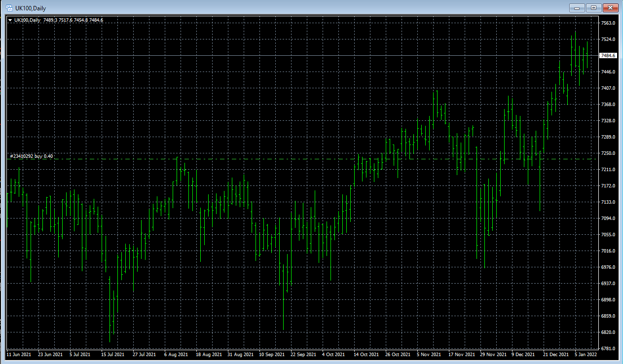Click the '22 Sep 2021' date label
623x364 pixels.
point(303,355)
